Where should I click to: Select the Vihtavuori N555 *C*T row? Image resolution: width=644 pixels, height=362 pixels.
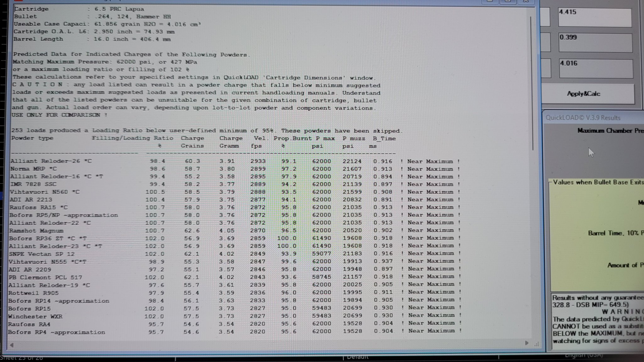pos(236,261)
